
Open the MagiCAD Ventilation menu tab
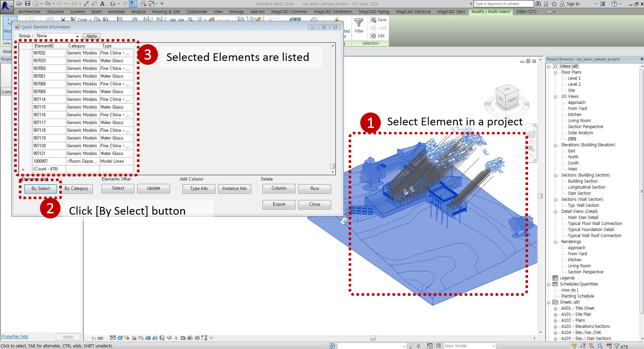333,12
